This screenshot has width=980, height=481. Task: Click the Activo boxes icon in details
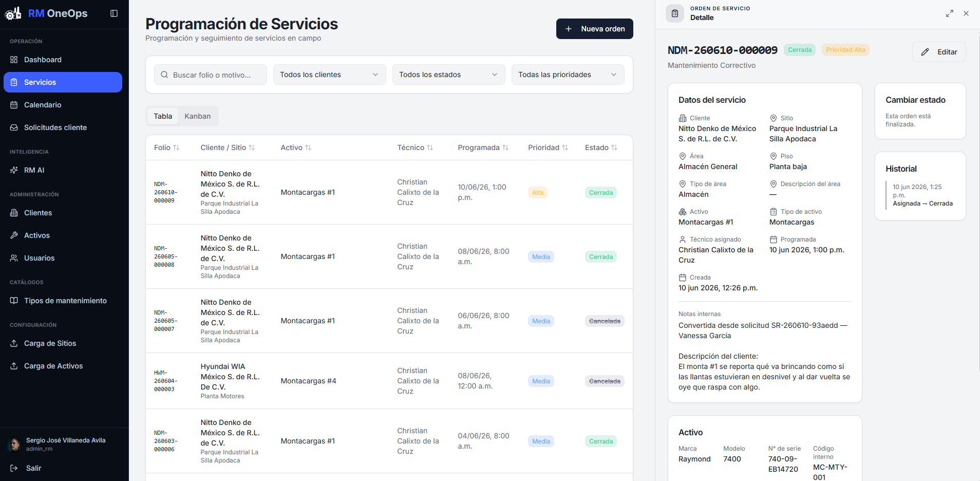pyautogui.click(x=683, y=212)
